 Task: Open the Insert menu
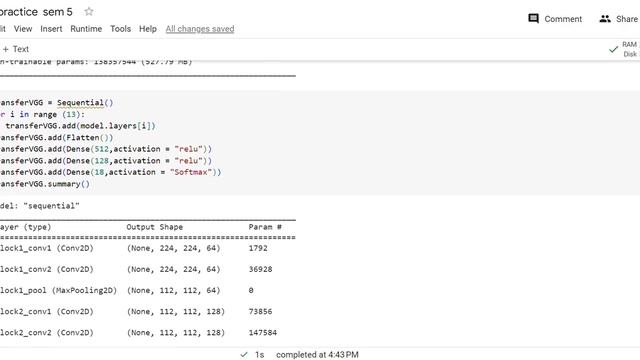point(51,29)
